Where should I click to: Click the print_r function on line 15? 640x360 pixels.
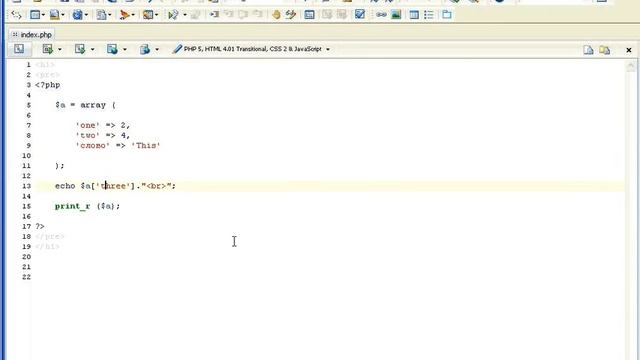(x=72, y=206)
